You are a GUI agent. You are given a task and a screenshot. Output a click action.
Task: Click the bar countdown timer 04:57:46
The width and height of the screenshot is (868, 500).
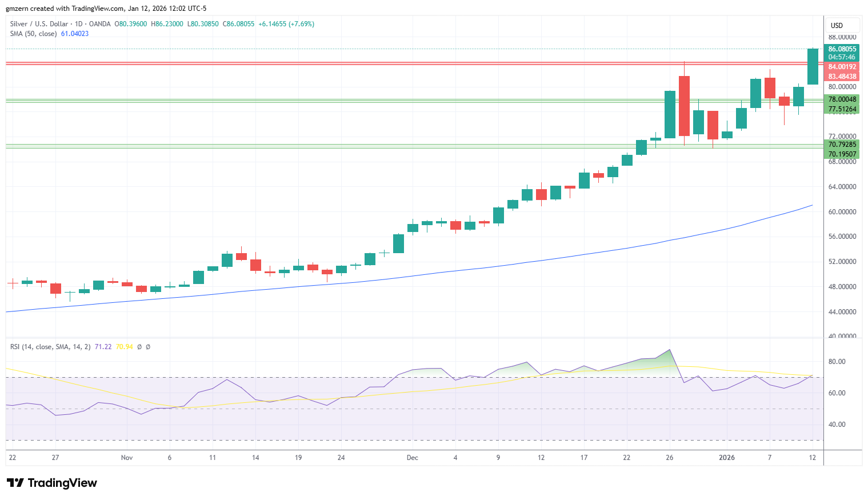point(842,57)
